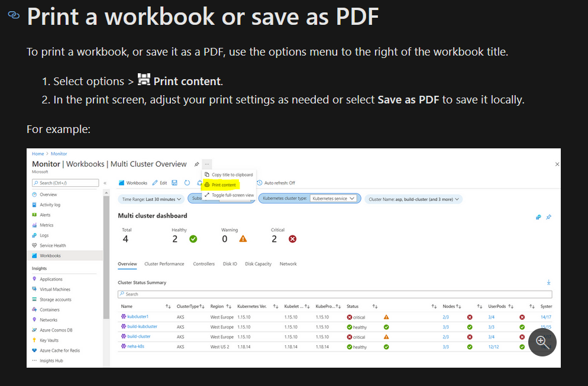Sort table by UserPods column arrows
Image resolution: width=588 pixels, height=386 pixels.
tap(511, 307)
